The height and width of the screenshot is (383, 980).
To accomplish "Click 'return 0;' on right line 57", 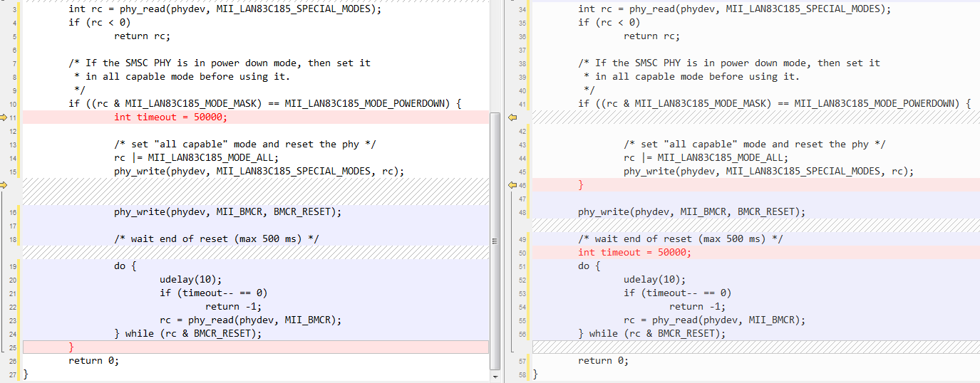I will tap(603, 361).
